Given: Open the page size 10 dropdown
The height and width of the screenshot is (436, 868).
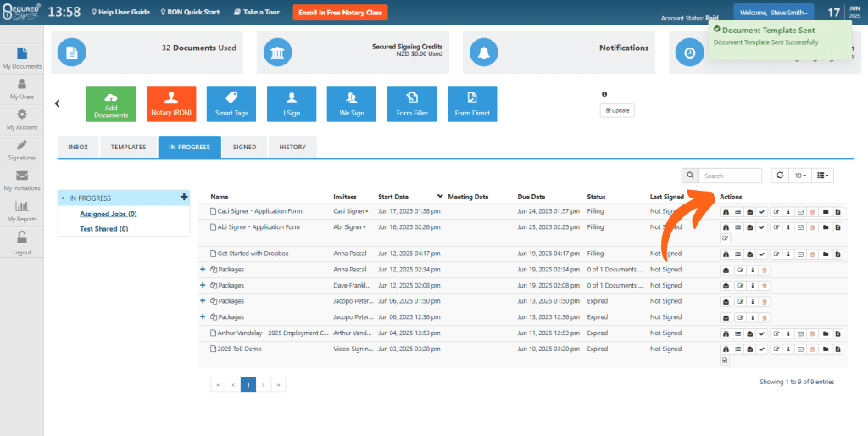Looking at the screenshot, I should click(800, 175).
